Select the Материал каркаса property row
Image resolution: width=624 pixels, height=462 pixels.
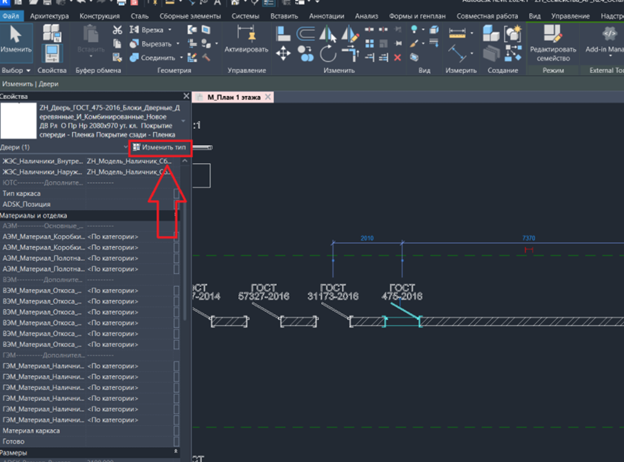[x=90, y=431]
